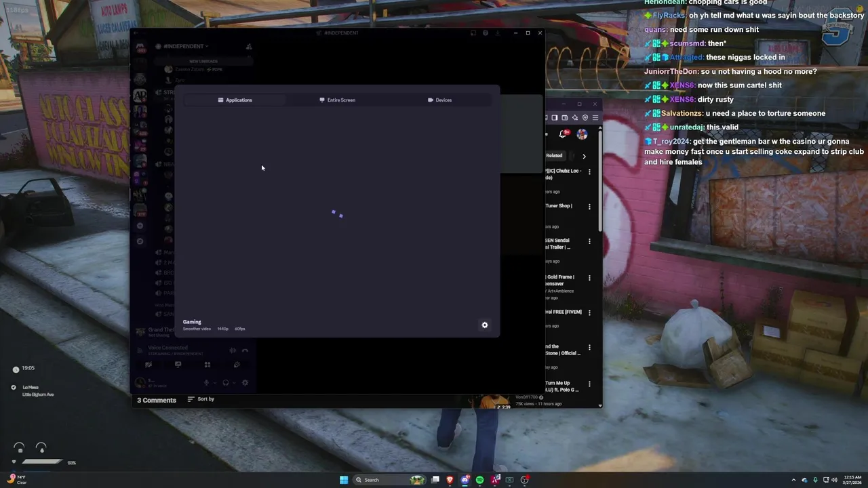The width and height of the screenshot is (868, 488).
Task: Disconnect from Discord voice channel
Action: coord(245,350)
